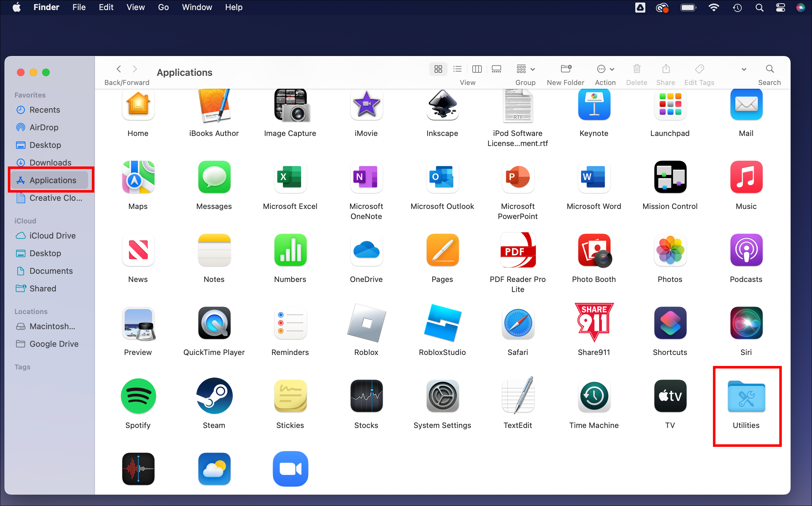
Task: Select the iBooks Author app
Action: [x=214, y=105]
